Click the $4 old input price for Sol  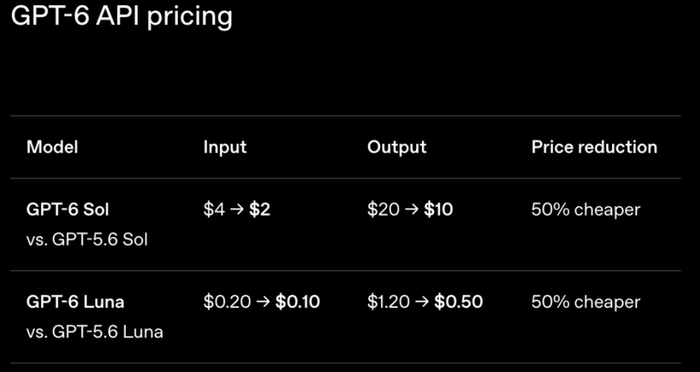[x=214, y=209]
